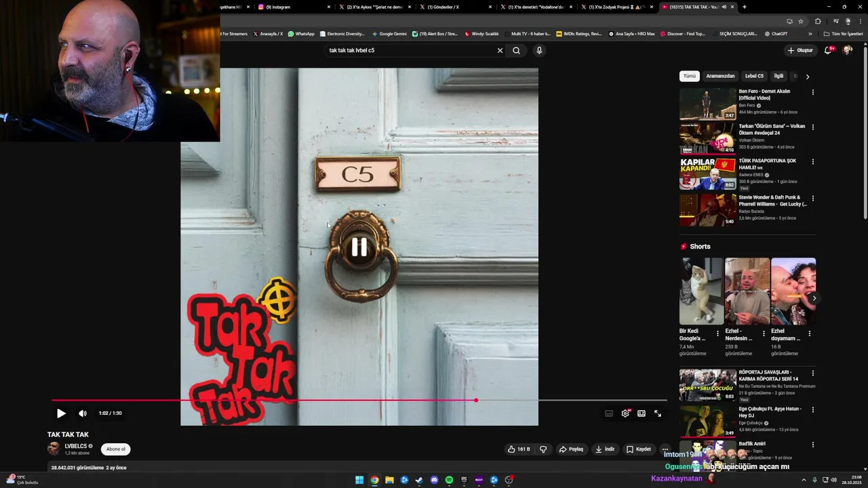Open the video settings gear
868x488 pixels.
click(625, 413)
